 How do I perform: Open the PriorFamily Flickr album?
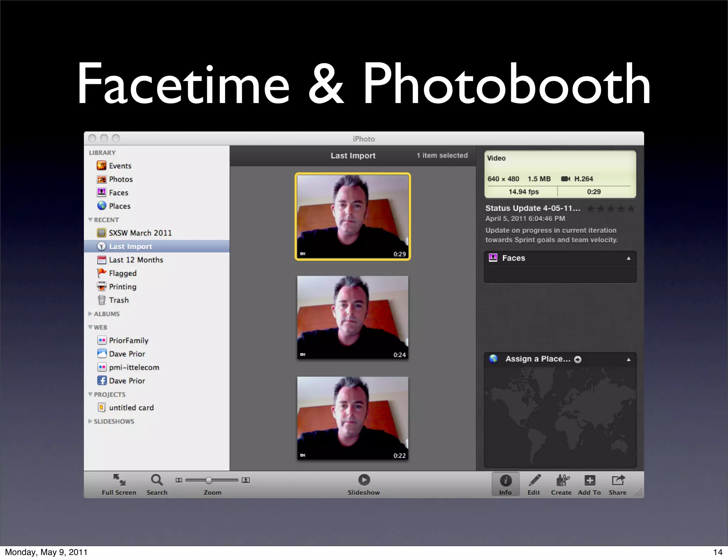point(123,340)
